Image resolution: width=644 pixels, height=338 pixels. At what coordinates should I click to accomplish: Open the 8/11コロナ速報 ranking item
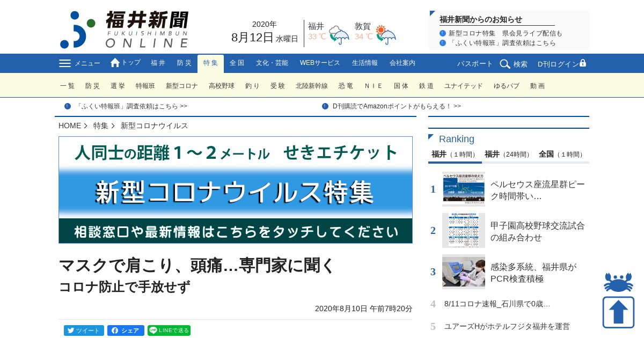(497, 304)
